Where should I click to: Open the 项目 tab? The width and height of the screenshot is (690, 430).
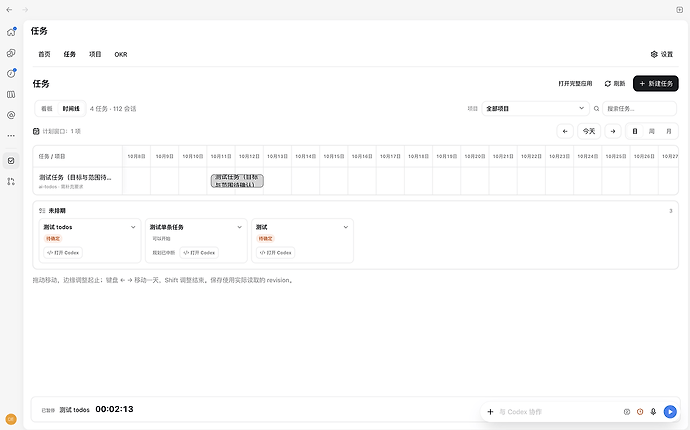(x=95, y=55)
